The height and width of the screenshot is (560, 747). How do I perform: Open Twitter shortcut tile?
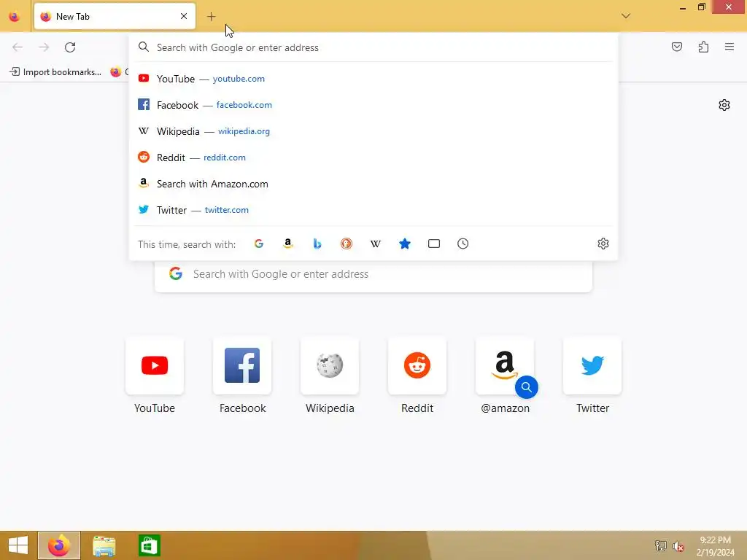592,366
